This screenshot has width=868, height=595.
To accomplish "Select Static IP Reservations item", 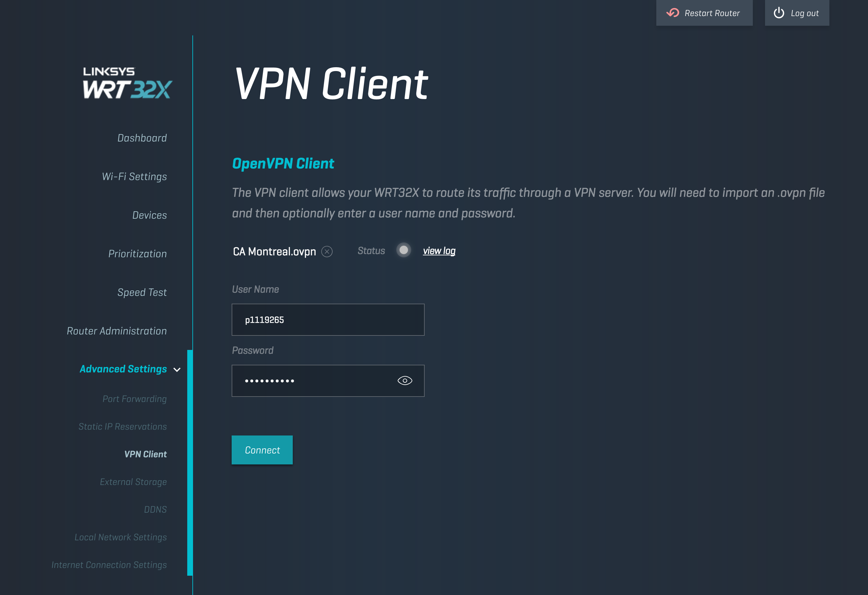I will click(123, 427).
